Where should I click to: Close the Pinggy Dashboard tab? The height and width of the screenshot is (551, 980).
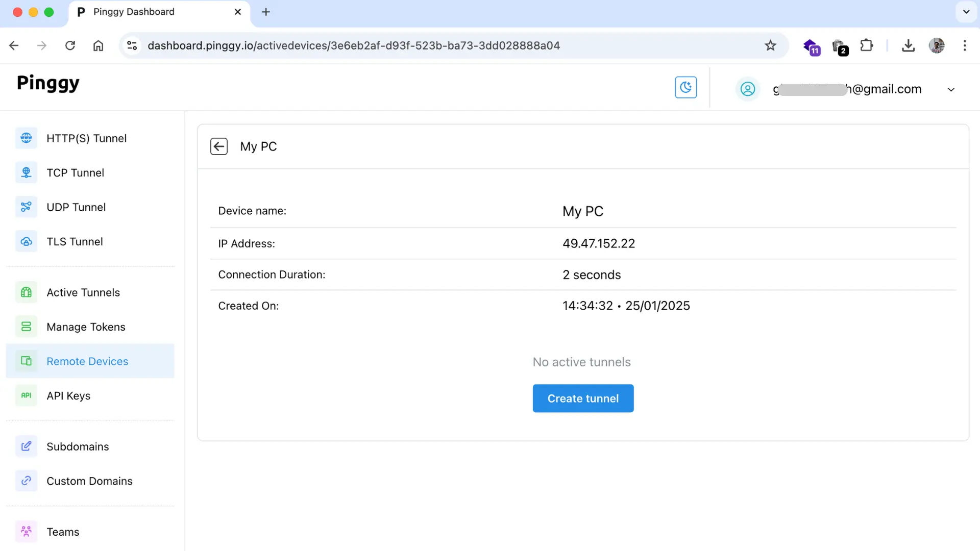click(x=237, y=12)
